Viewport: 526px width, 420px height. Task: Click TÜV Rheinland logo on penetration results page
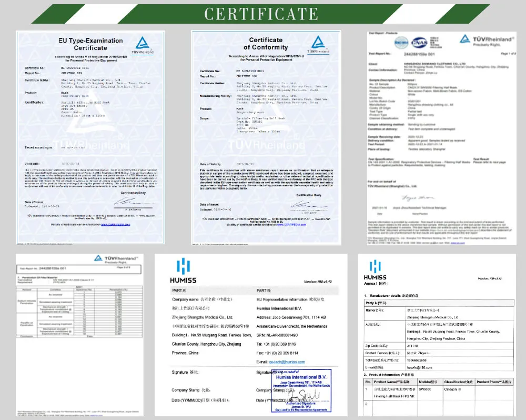[x=116, y=259]
